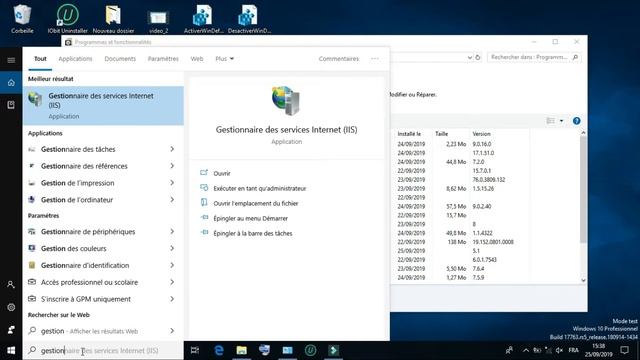Screen dimensions: 640x360
Task: Click Épingler à la barre des tâches
Action: (x=253, y=233)
